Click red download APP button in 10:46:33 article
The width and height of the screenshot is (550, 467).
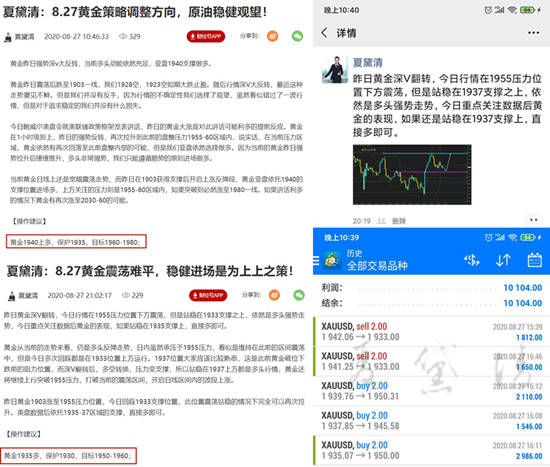click(x=206, y=36)
